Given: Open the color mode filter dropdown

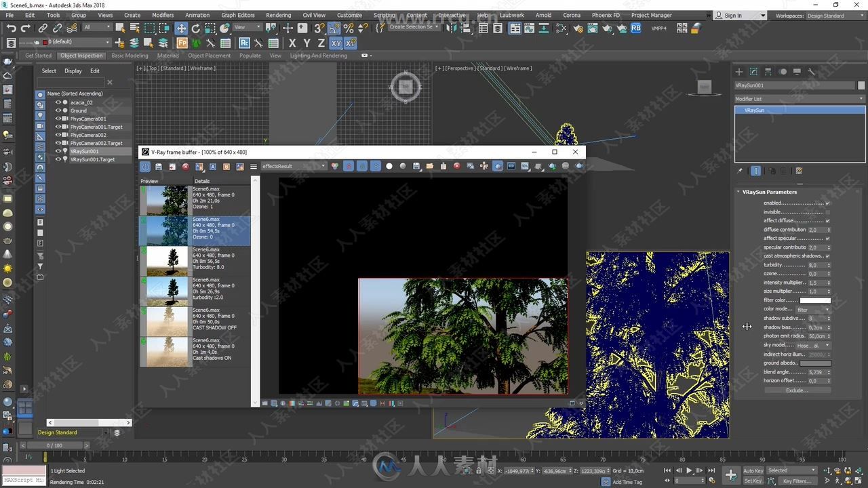Looking at the screenshot, I should click(813, 310).
